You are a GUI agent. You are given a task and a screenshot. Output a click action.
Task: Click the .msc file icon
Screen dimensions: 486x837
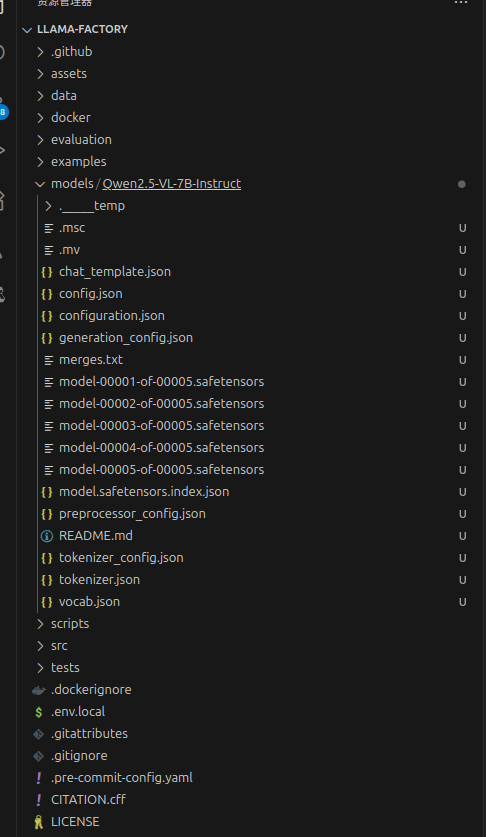[x=49, y=228]
